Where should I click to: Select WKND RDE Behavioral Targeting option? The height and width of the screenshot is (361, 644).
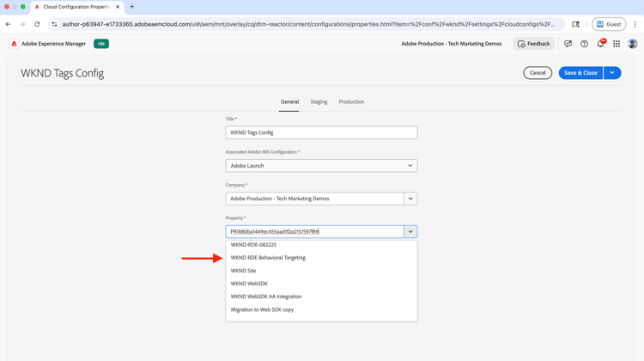(321, 258)
